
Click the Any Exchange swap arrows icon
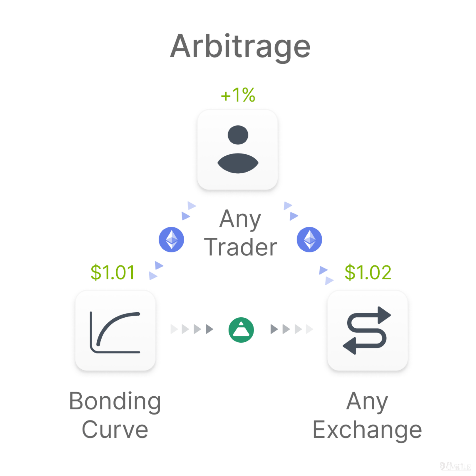click(x=367, y=331)
